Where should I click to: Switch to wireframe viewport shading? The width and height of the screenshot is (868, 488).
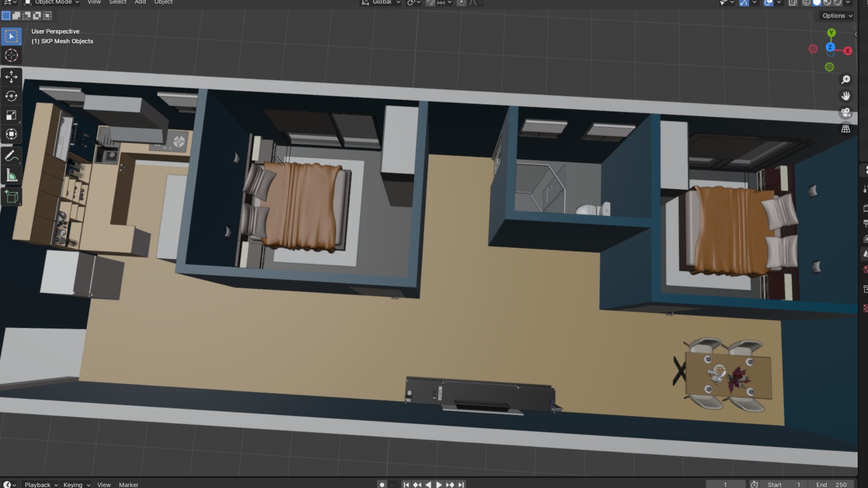point(806,2)
